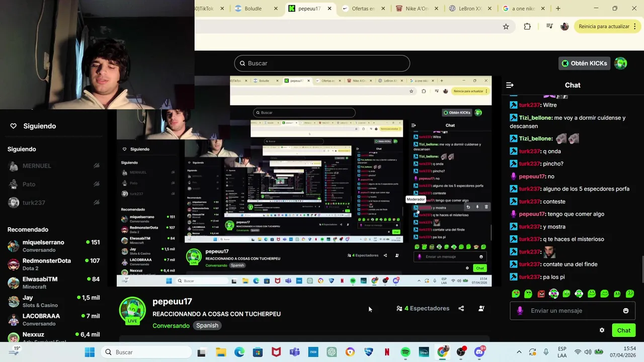Open RedmonsterDota recommended channel
This screenshot has width=644, height=362.
pos(53,264)
